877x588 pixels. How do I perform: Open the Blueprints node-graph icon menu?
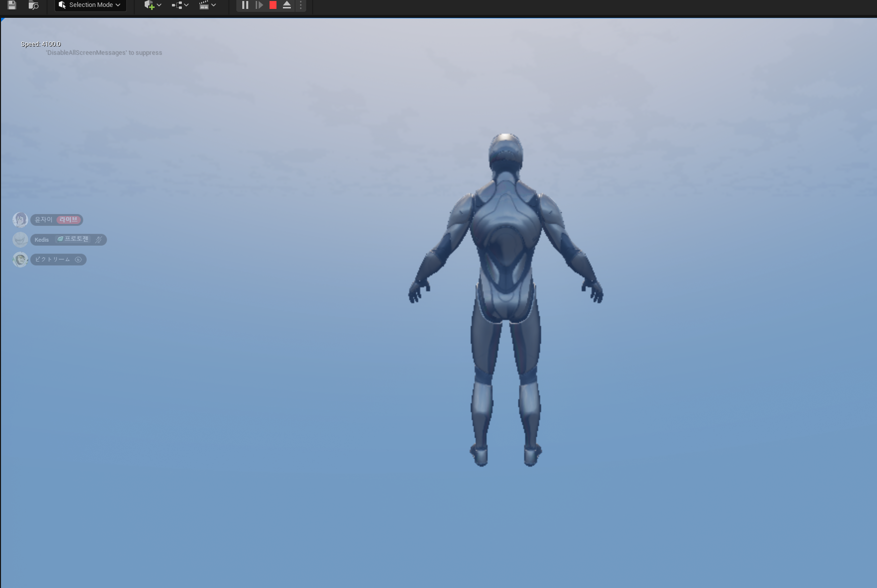point(177,5)
